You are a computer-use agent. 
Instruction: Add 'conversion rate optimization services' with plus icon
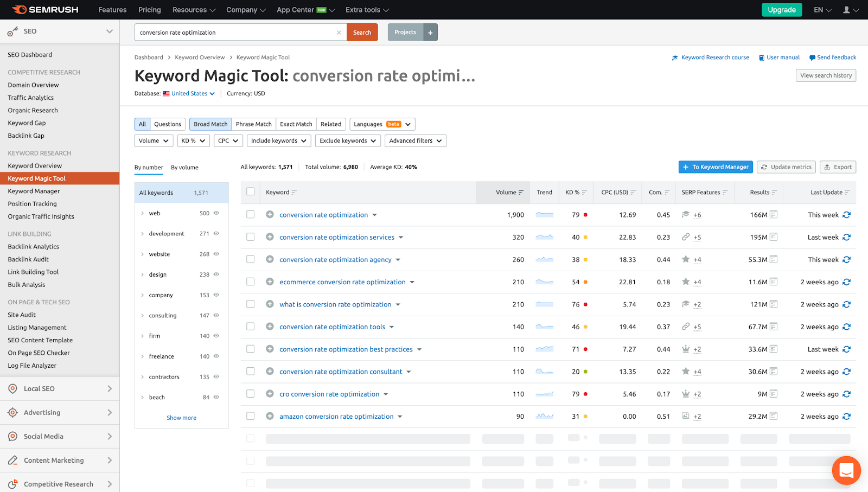(270, 237)
